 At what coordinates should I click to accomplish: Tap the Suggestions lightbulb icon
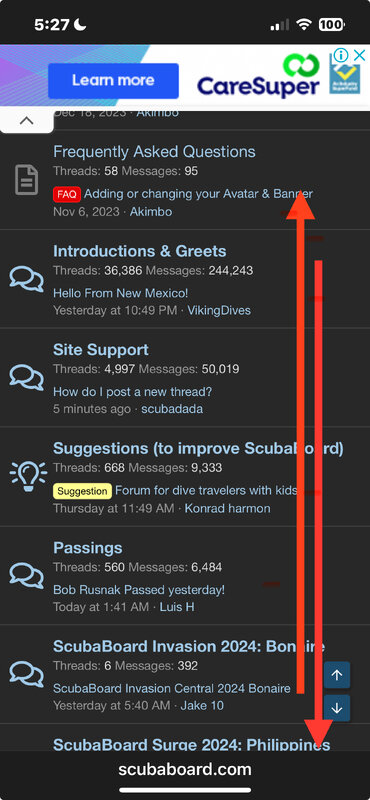pyautogui.click(x=28, y=476)
